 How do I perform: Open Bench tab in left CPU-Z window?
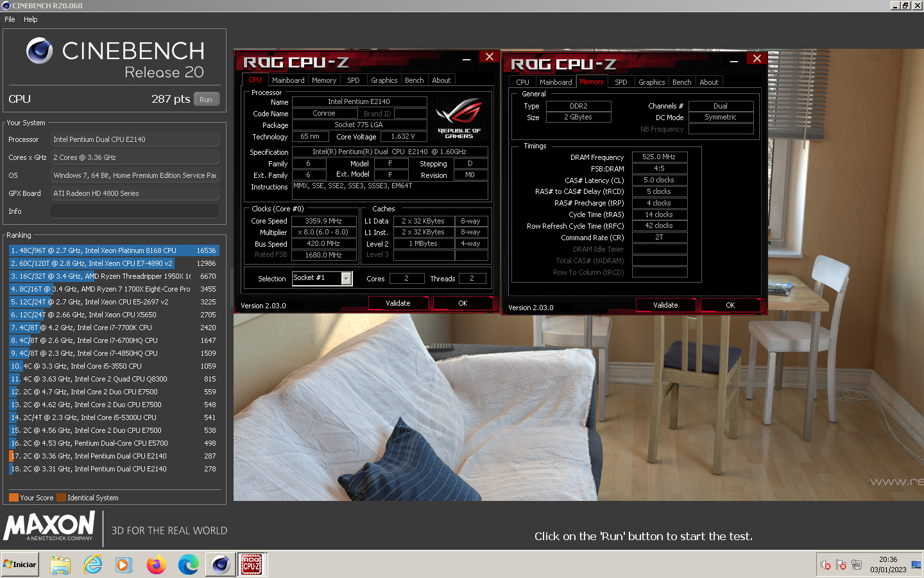[x=415, y=80]
